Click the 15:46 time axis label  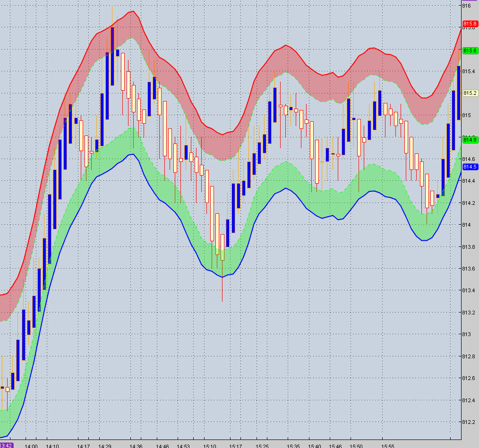click(335, 446)
